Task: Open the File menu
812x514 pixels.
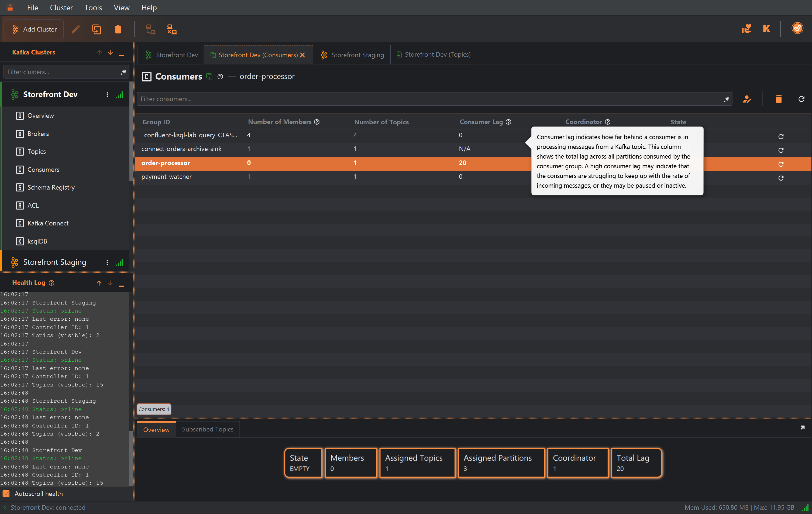Action: (33, 8)
